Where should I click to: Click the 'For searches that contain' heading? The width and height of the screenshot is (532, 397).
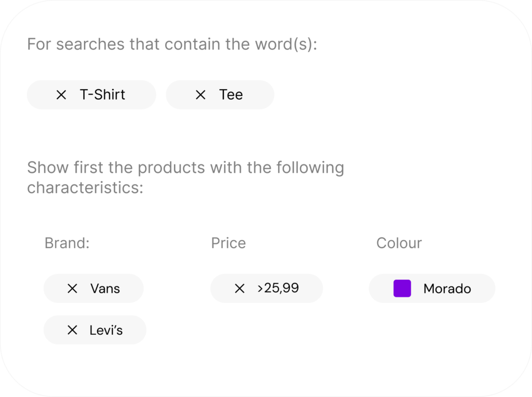pos(172,44)
